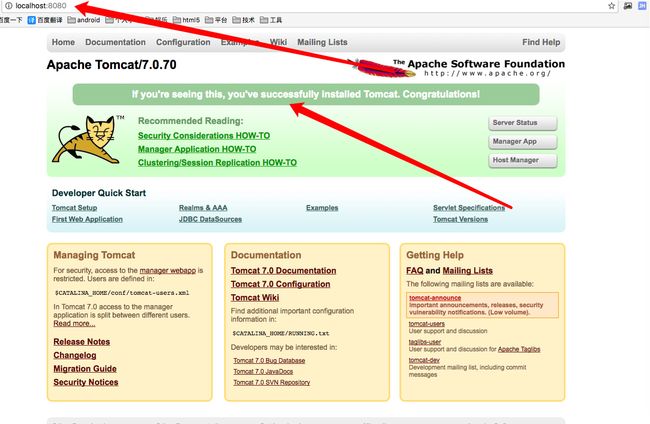Click the Manager App button
Image resolution: width=650 pixels, height=424 pixels.
[x=523, y=142]
